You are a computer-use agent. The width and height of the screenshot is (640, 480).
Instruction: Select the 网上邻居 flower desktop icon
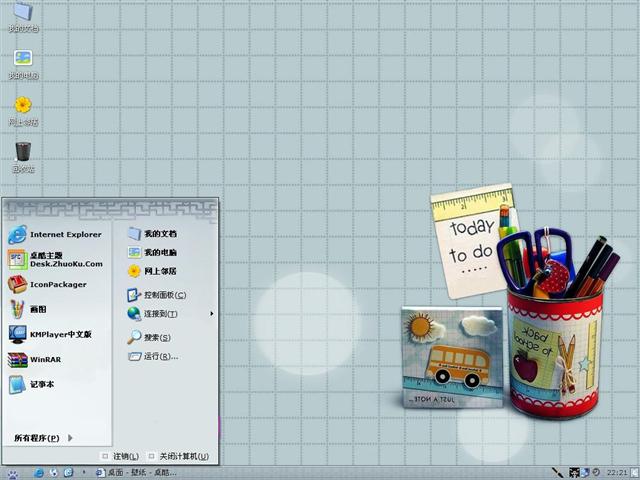click(x=23, y=111)
